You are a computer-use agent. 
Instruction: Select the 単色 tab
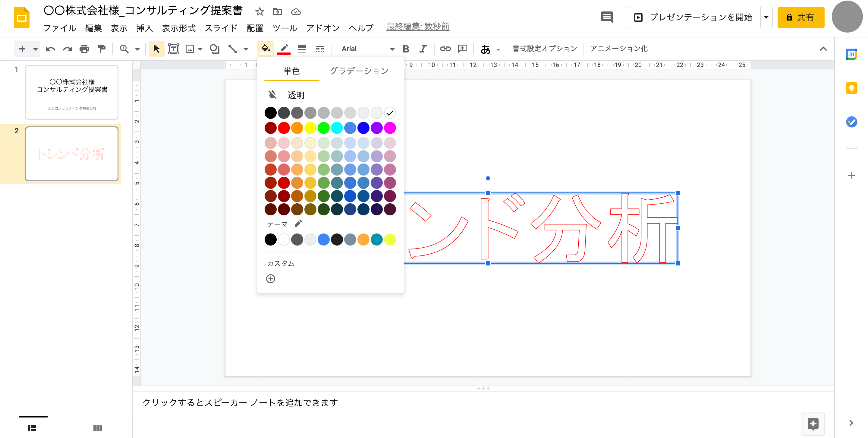pyautogui.click(x=292, y=71)
